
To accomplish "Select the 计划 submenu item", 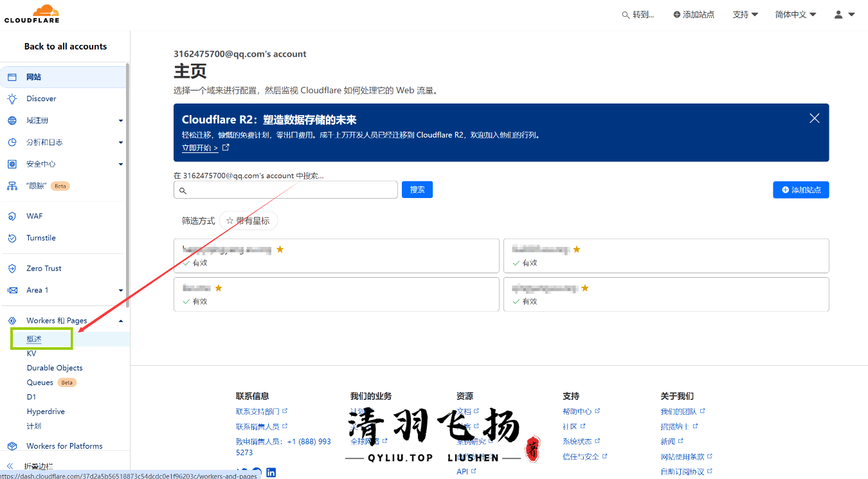I will pyautogui.click(x=34, y=426).
